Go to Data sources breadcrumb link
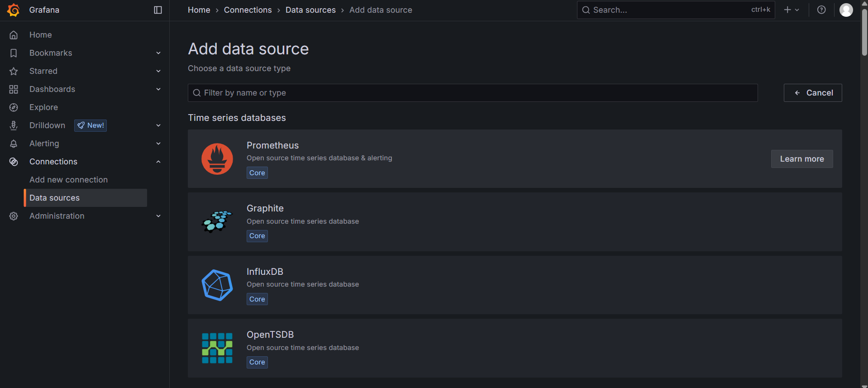Screen dimensions: 868x388 (310, 10)
